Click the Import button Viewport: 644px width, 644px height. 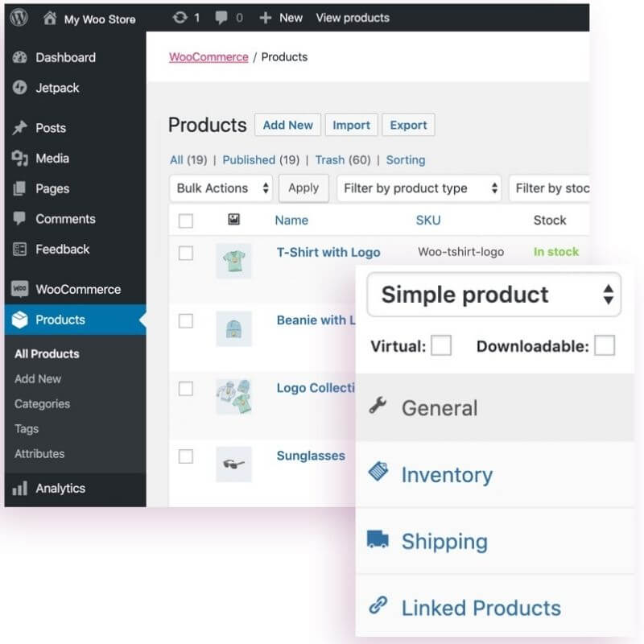tap(351, 125)
